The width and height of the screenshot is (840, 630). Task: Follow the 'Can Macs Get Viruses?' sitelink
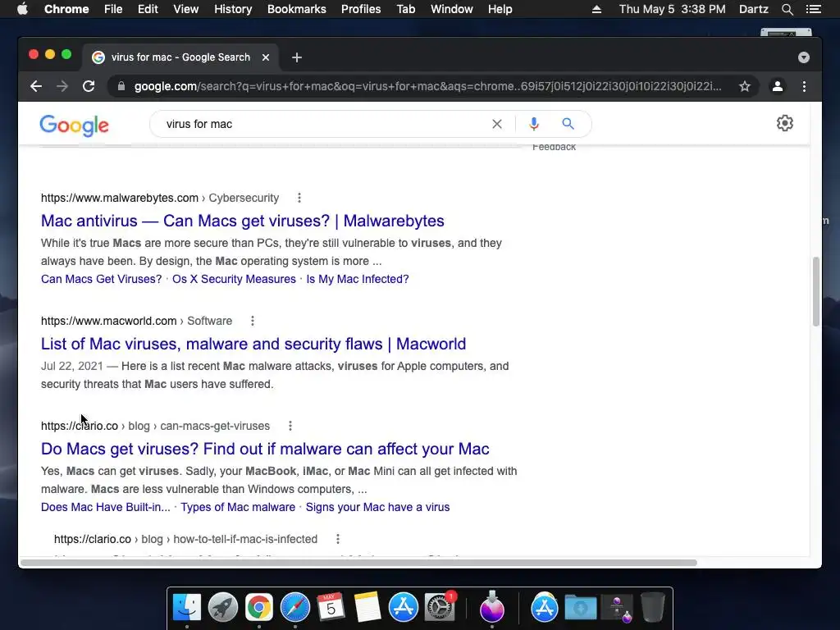pyautogui.click(x=101, y=279)
